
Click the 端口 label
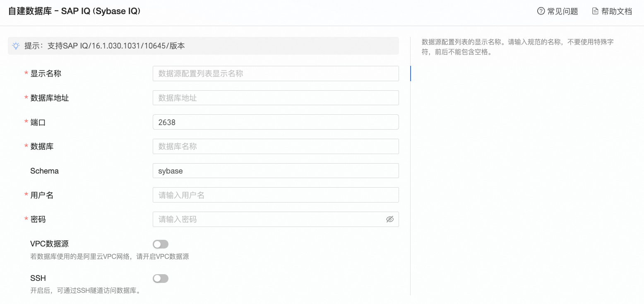(x=38, y=123)
